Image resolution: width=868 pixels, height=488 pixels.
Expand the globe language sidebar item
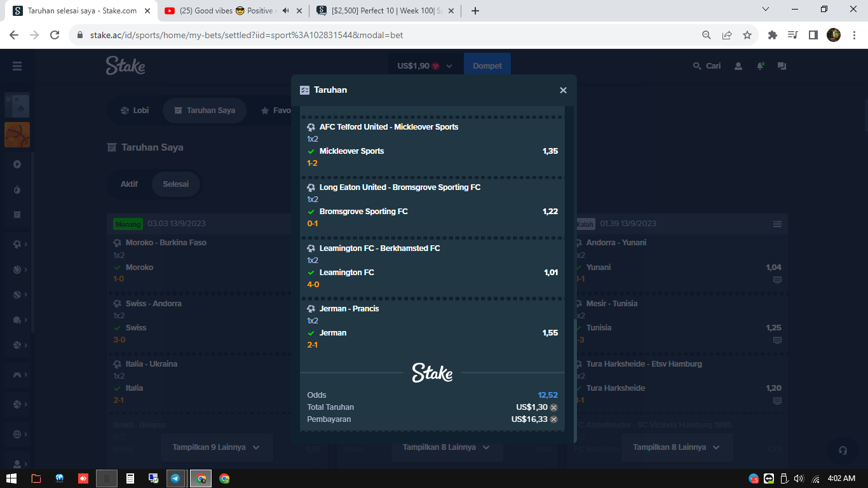[19, 435]
